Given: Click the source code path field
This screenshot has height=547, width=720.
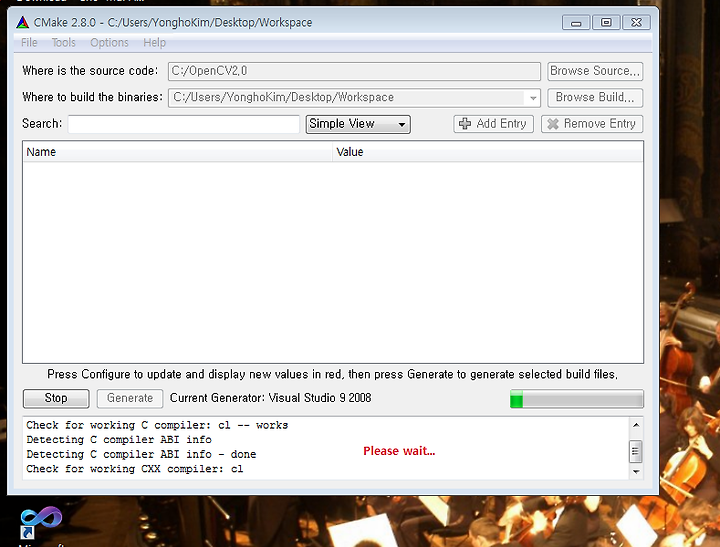Looking at the screenshot, I should pyautogui.click(x=354, y=71).
